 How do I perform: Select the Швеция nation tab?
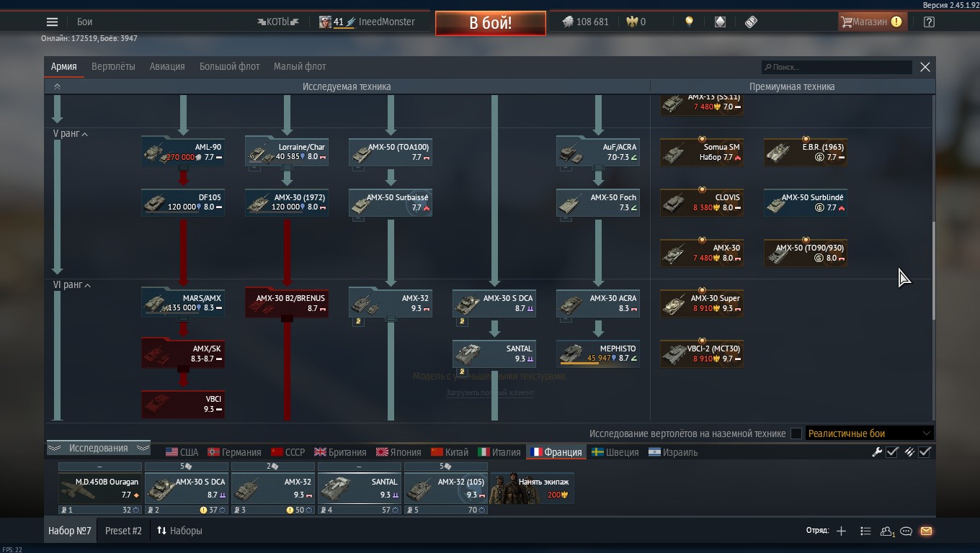615,452
